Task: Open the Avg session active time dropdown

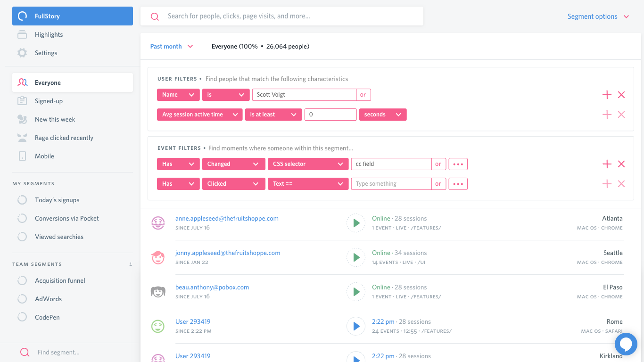Action: pos(199,115)
